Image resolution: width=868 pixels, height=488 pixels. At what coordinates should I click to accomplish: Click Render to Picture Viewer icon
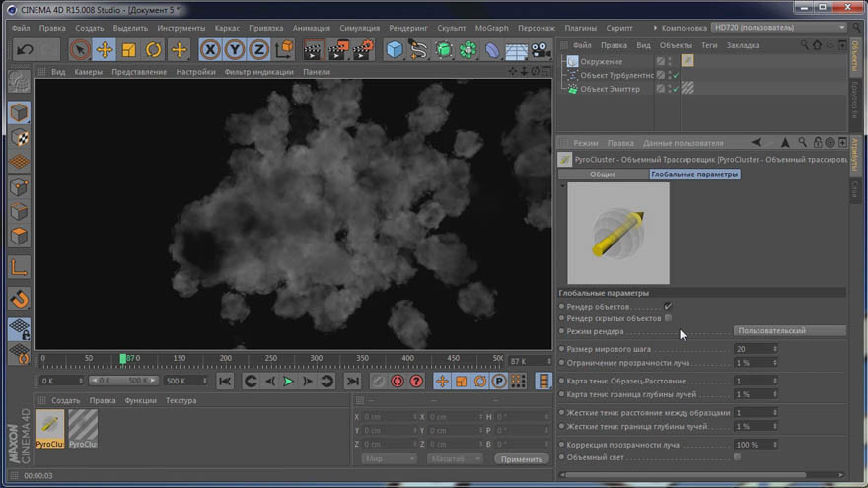click(x=338, y=50)
